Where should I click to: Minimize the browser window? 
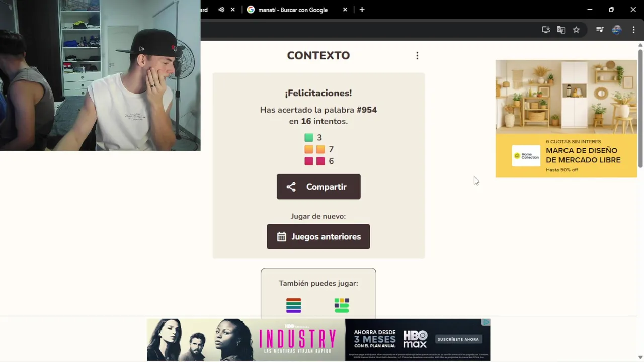[590, 10]
